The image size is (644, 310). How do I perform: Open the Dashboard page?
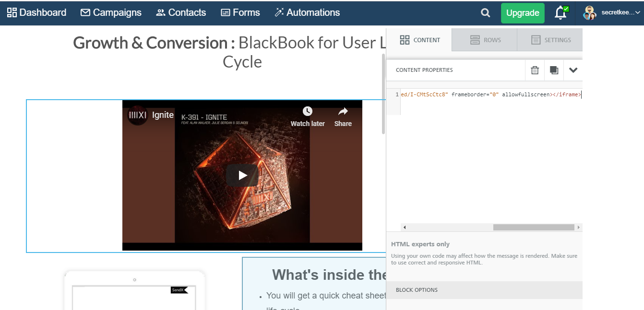coord(37,13)
